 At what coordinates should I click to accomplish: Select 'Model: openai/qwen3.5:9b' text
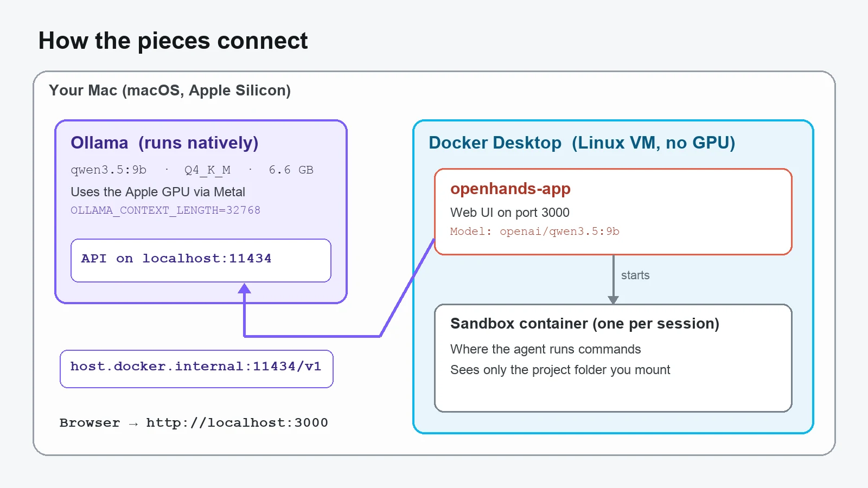[x=535, y=232]
